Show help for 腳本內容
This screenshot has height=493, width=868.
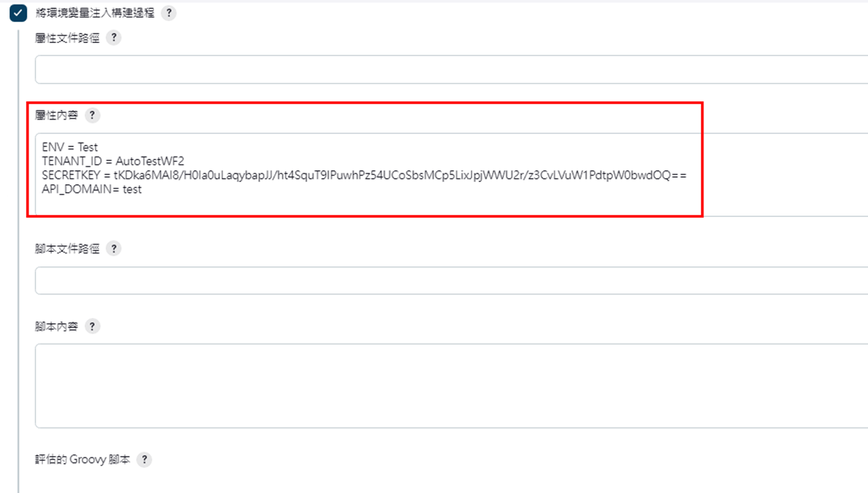point(92,326)
